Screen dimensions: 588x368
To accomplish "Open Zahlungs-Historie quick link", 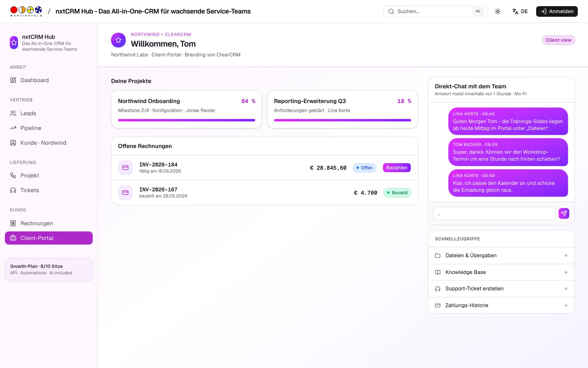I will coord(501,305).
